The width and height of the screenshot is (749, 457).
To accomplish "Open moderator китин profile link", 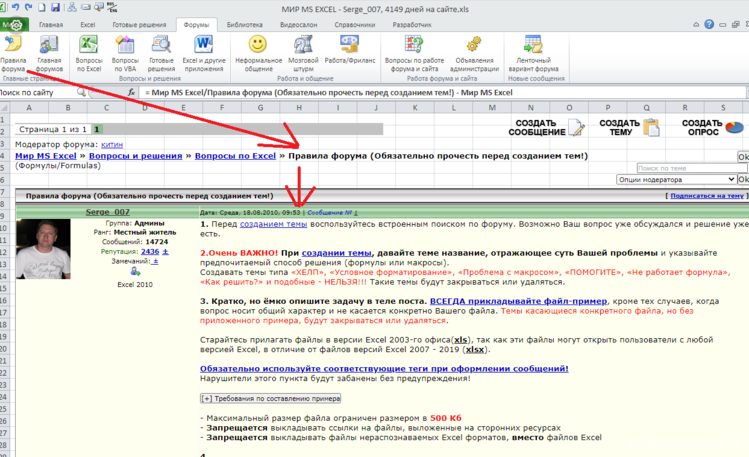I will point(112,145).
